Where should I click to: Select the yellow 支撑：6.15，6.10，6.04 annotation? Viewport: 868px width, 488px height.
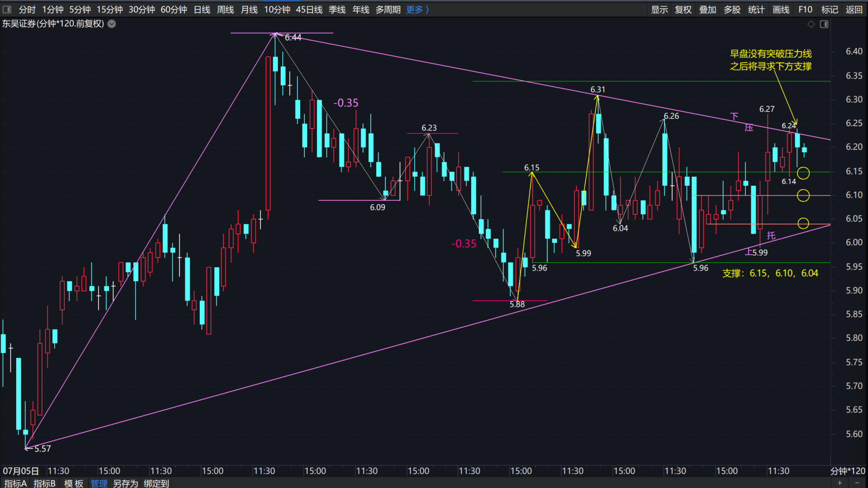click(x=770, y=273)
